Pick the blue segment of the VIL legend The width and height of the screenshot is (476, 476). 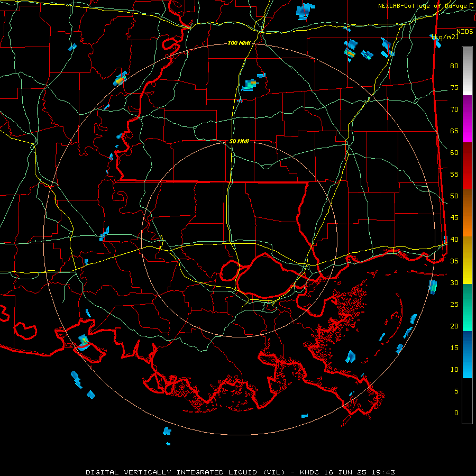point(467,354)
